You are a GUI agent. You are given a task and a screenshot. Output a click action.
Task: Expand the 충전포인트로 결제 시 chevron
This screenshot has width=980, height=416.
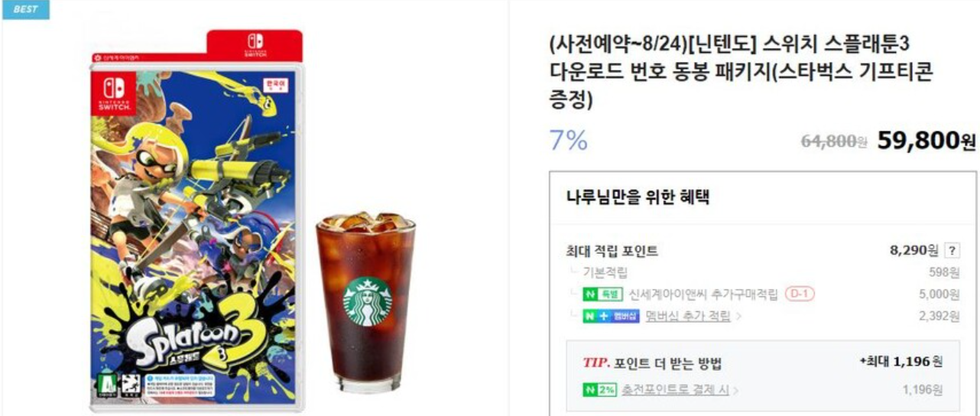pyautogui.click(x=735, y=391)
